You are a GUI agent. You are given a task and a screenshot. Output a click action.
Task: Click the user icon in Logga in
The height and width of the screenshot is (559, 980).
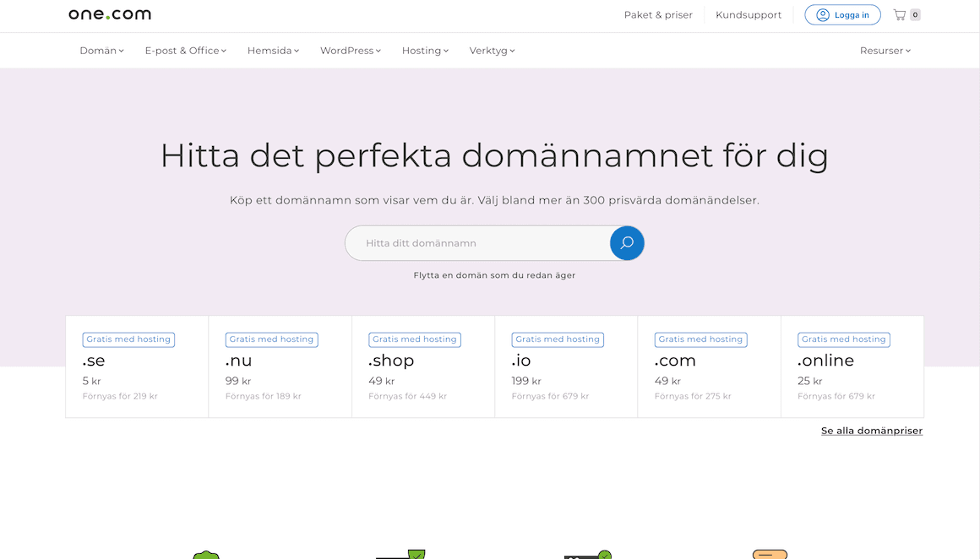(823, 15)
